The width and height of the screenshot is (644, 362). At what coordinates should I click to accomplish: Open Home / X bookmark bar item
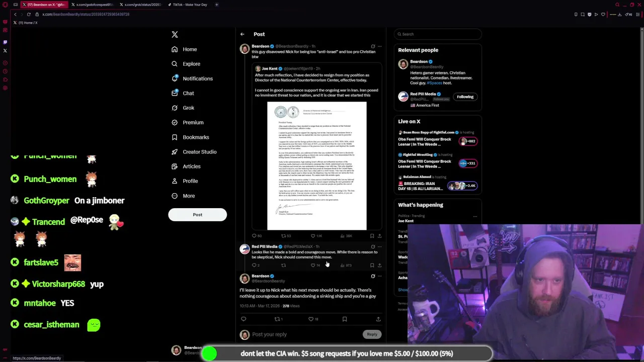tap(25, 23)
